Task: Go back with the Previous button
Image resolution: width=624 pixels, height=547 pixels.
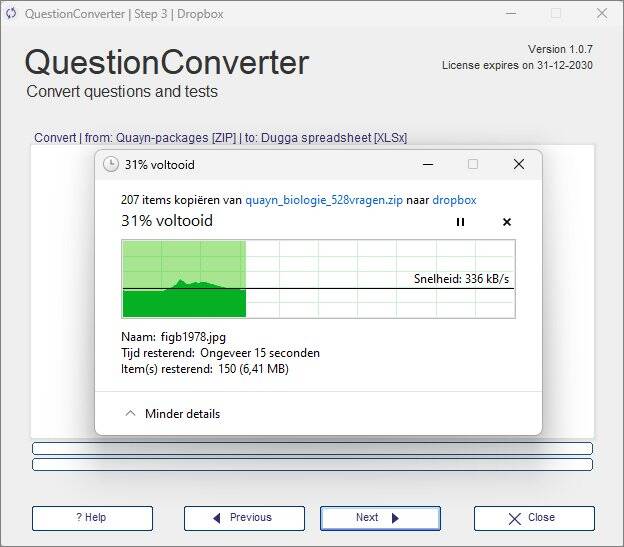Action: pos(244,518)
